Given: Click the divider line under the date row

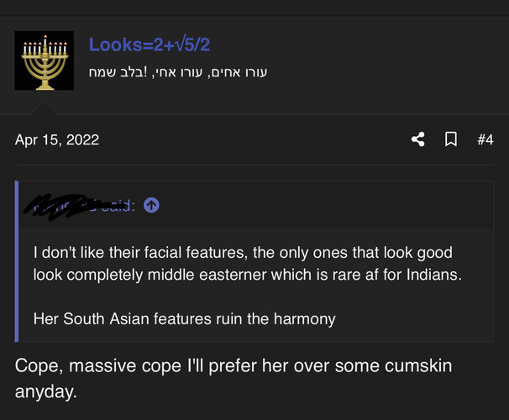Looking at the screenshot, I should pyautogui.click(x=254, y=165).
